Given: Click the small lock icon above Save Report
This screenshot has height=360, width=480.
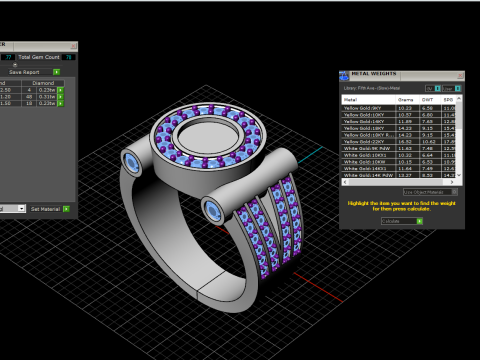Looking at the screenshot, I should point(15,65).
